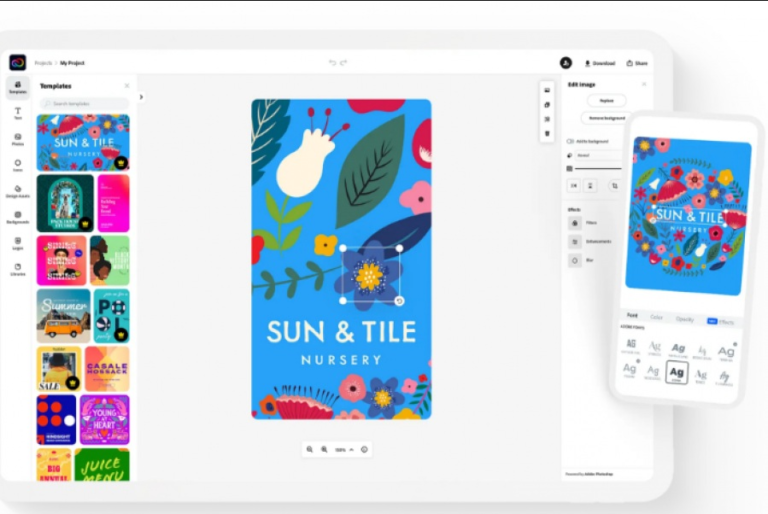This screenshot has height=514, width=768.
Task: Open the Text tool in sidebar
Action: [17, 113]
